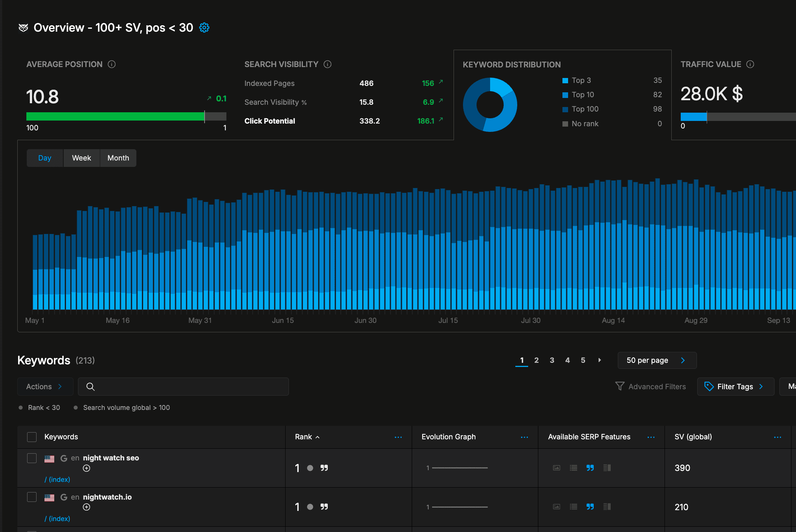The width and height of the screenshot is (796, 532).
Task: Switch chart to Week view
Action: (81, 158)
